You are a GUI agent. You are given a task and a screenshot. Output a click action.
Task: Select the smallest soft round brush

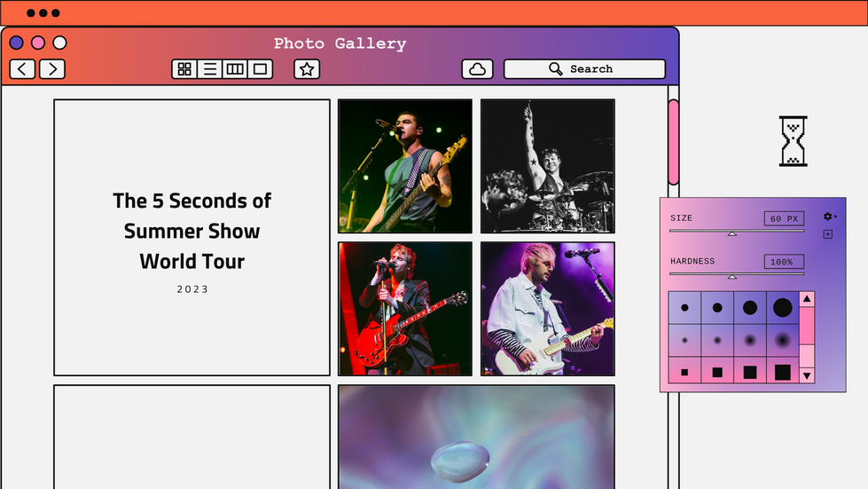(x=684, y=340)
